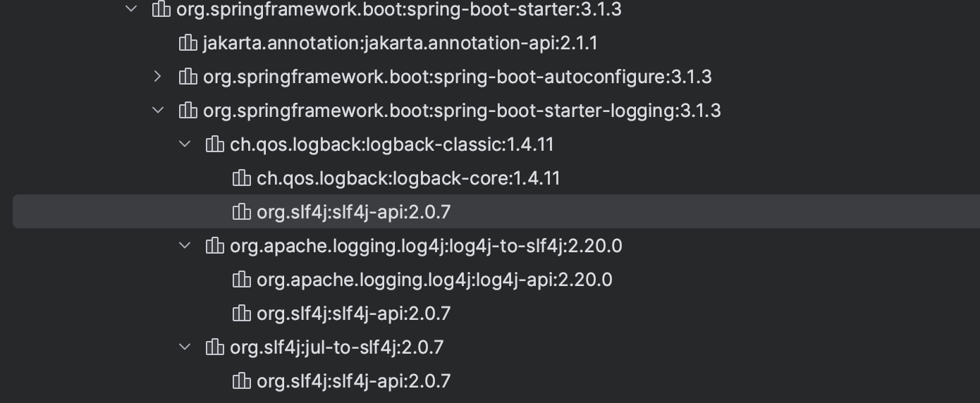Select slf4j-api:2.0.7 under jul-to-slf4j
This screenshot has width=980, height=403.
tap(353, 381)
